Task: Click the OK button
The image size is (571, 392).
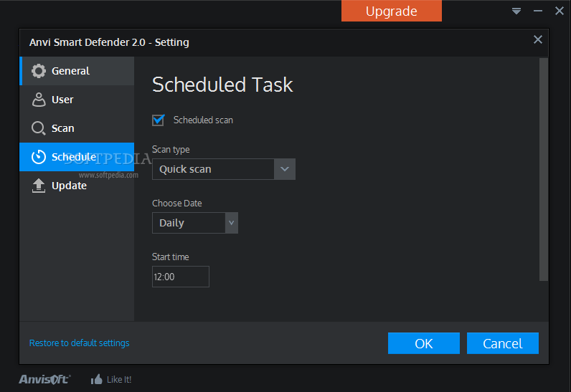Action: coord(424,343)
